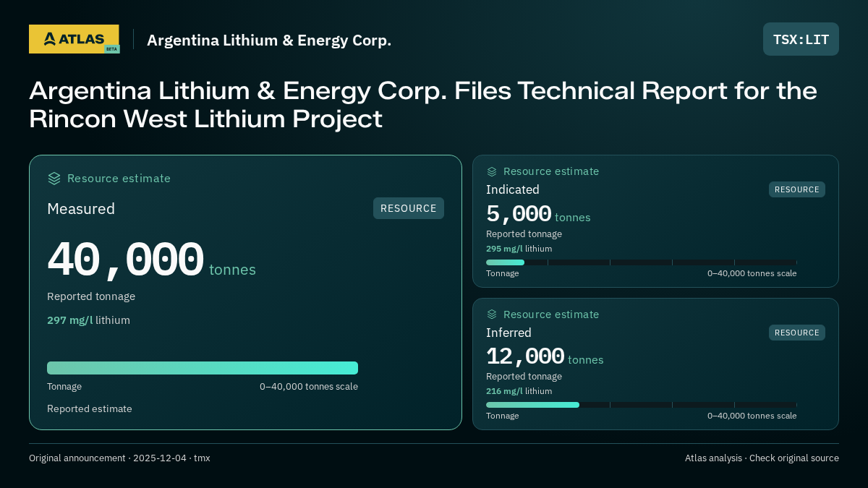This screenshot has width=868, height=488.
Task: Click Reported tonnage under 5,000
Action: pyautogui.click(x=524, y=234)
